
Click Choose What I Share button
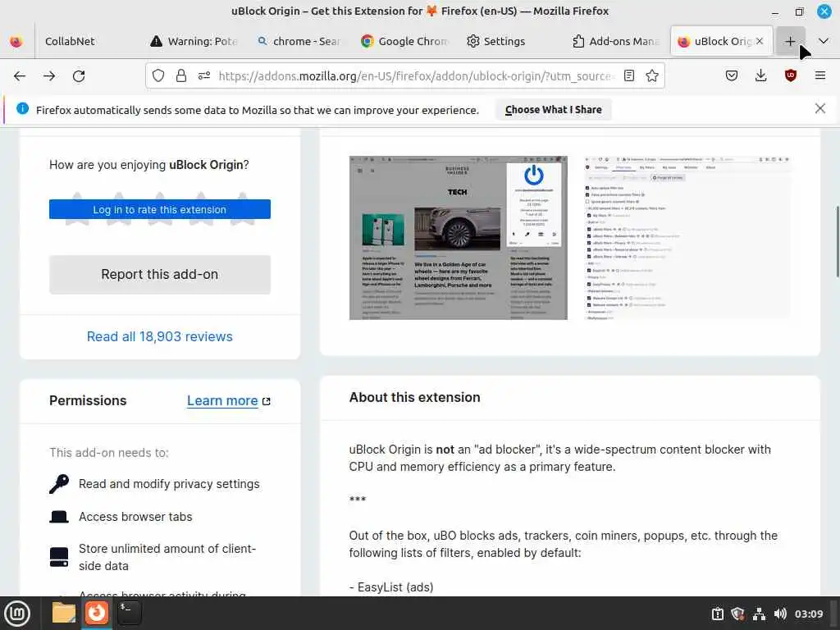click(554, 110)
